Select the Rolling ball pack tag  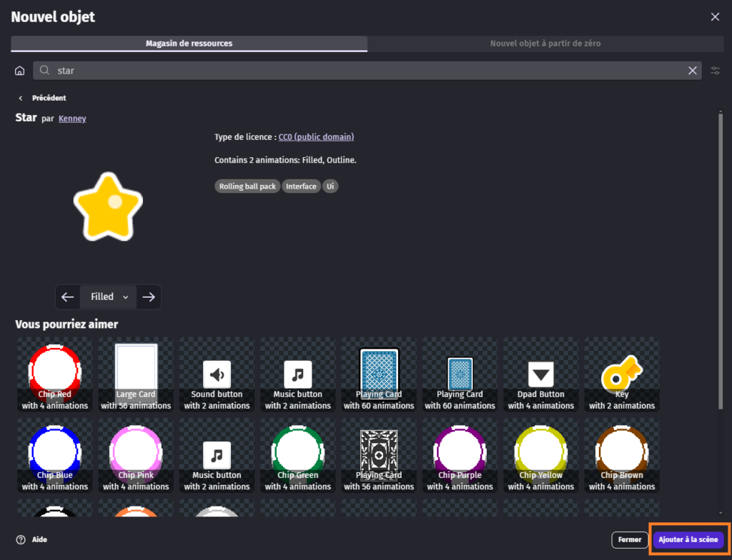click(x=247, y=186)
